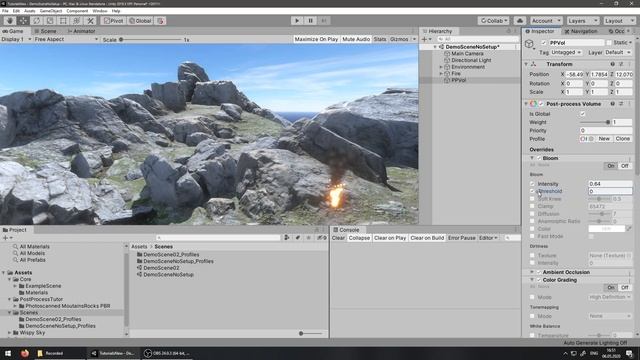
Task: Open the Free Aspect dropdown
Action: click(x=66, y=39)
